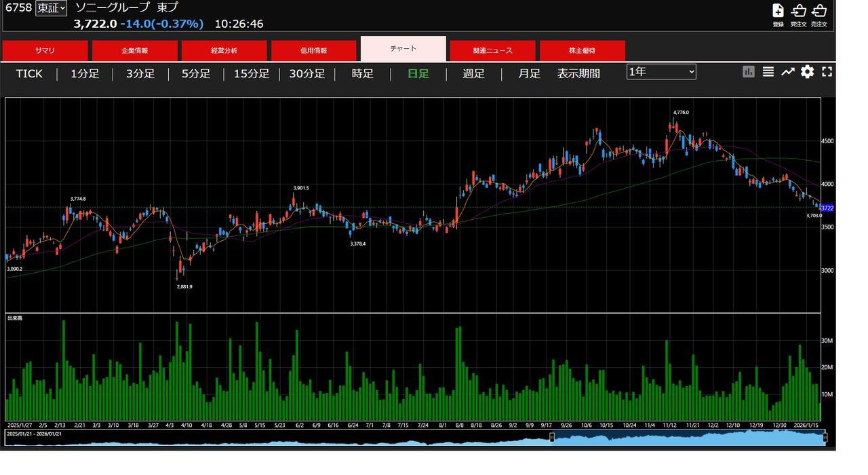This screenshot has width=868, height=475.
Task: Switch chart to TICK interval
Action: (x=29, y=73)
